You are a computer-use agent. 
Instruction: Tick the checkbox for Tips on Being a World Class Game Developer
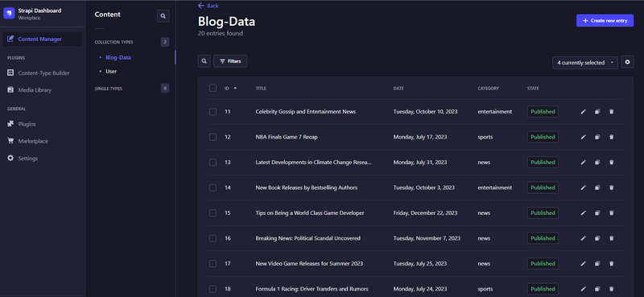click(213, 212)
